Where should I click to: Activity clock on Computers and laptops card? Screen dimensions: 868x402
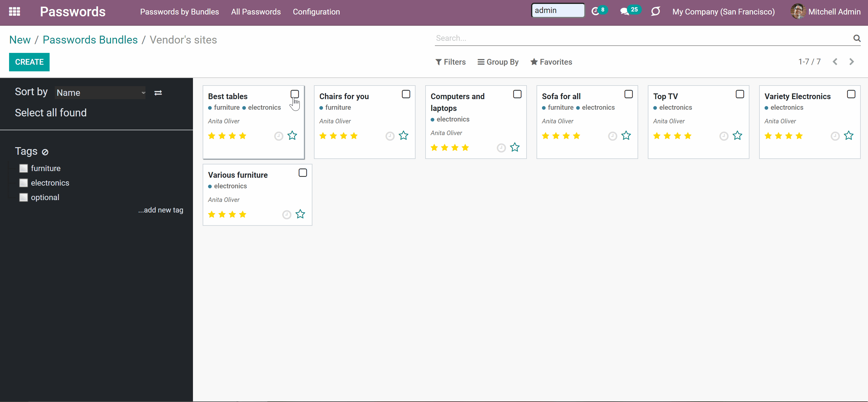501,148
